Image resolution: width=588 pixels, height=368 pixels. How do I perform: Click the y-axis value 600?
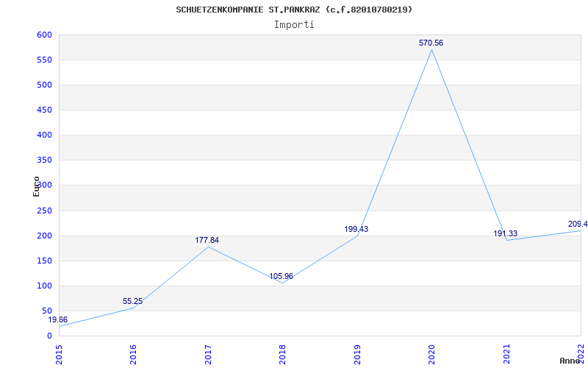point(44,35)
